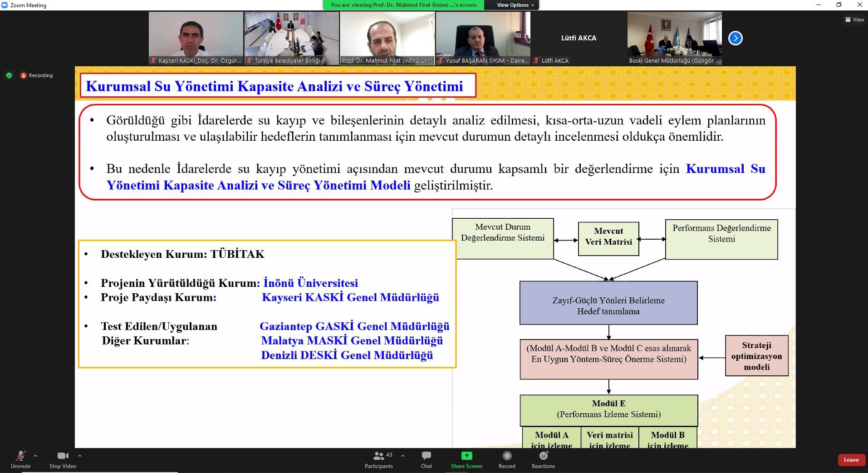The height and width of the screenshot is (473, 868).
Task: Click İnönü Üniversitesi text
Action: point(311,283)
